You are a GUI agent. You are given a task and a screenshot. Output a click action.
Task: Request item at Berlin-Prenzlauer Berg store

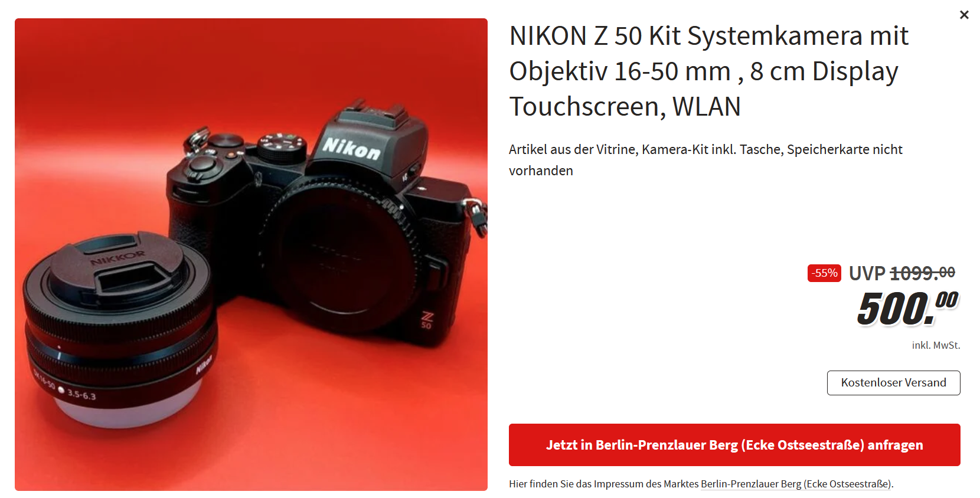(x=734, y=445)
